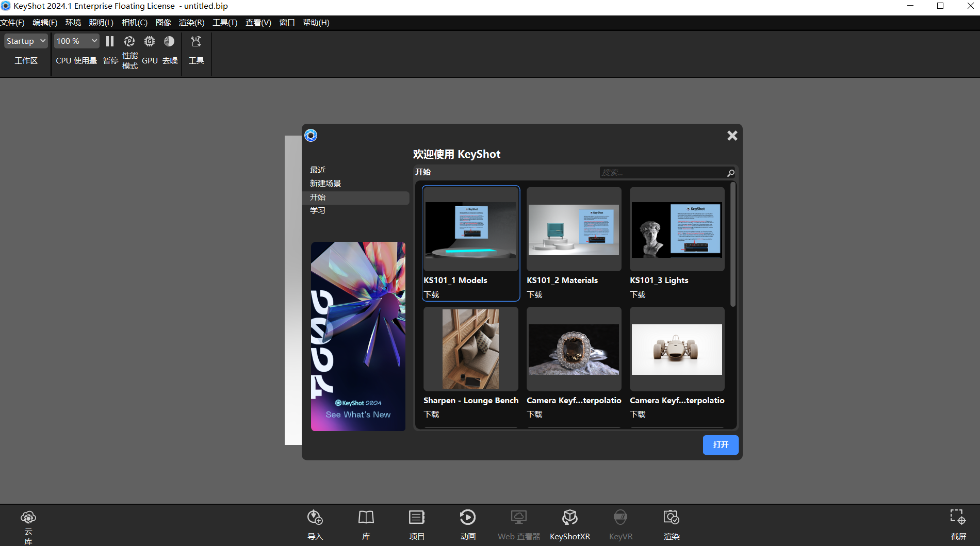This screenshot has width=980, height=546.
Task: Click the KeyShot logo in welcome dialog
Action: tap(311, 136)
